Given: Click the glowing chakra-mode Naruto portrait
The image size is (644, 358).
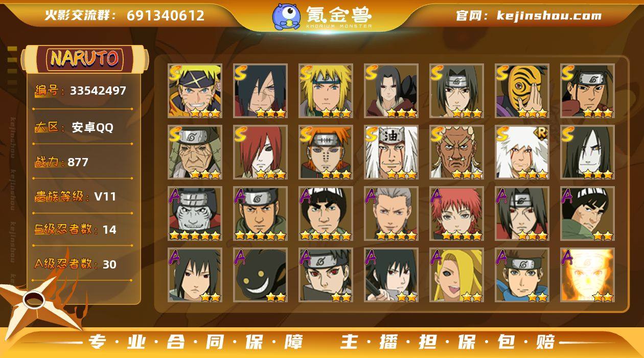Looking at the screenshot, I should [587, 275].
